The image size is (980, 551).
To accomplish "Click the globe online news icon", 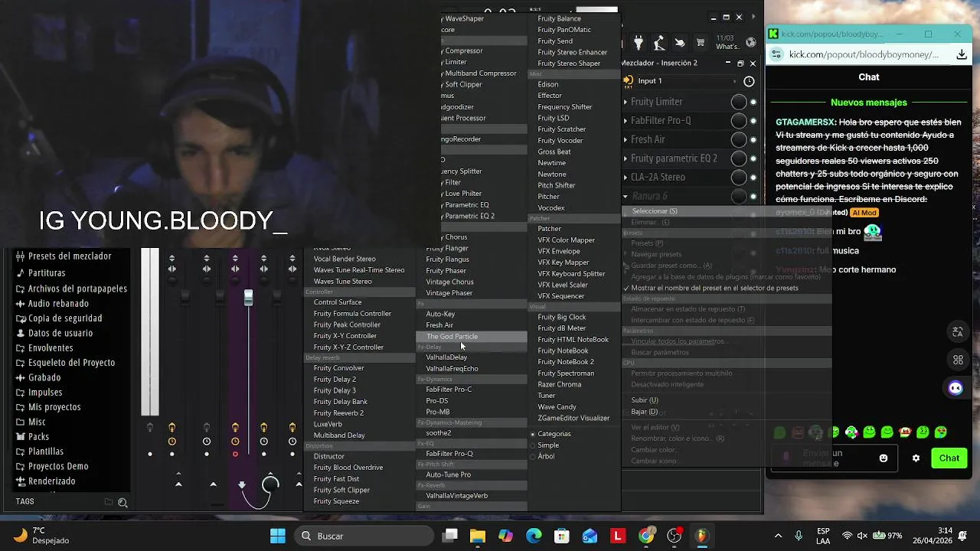I will point(751,43).
